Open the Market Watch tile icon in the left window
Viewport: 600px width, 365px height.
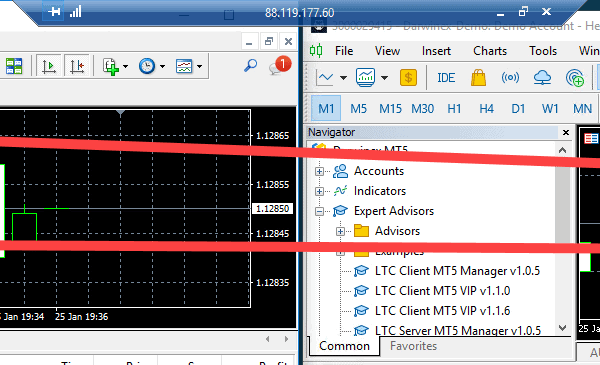(14, 67)
